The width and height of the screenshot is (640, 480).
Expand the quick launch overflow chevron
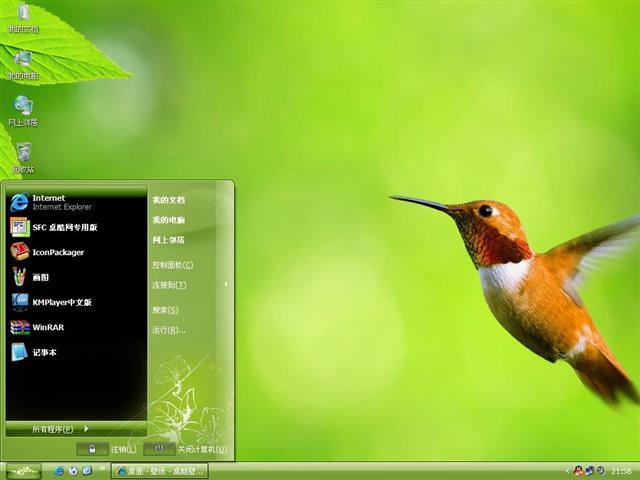[102, 469]
